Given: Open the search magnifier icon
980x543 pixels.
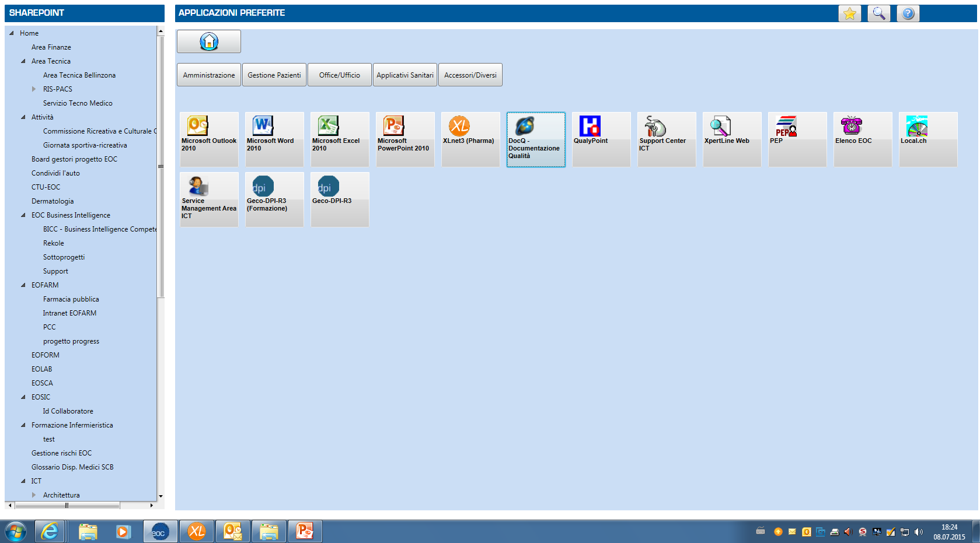Looking at the screenshot, I should pos(879,13).
